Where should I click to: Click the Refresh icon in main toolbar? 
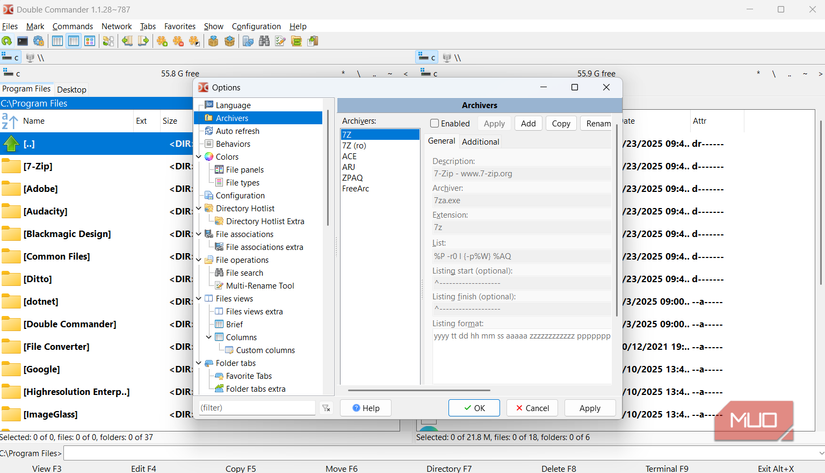pos(7,41)
